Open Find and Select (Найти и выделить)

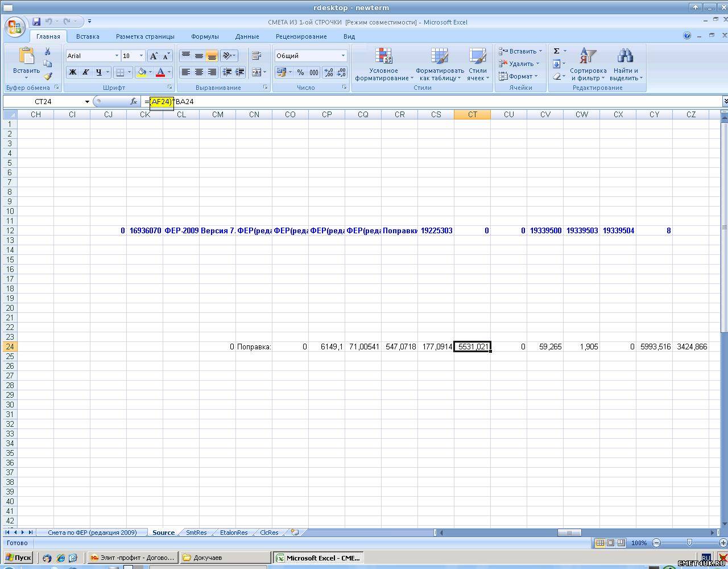pos(625,65)
